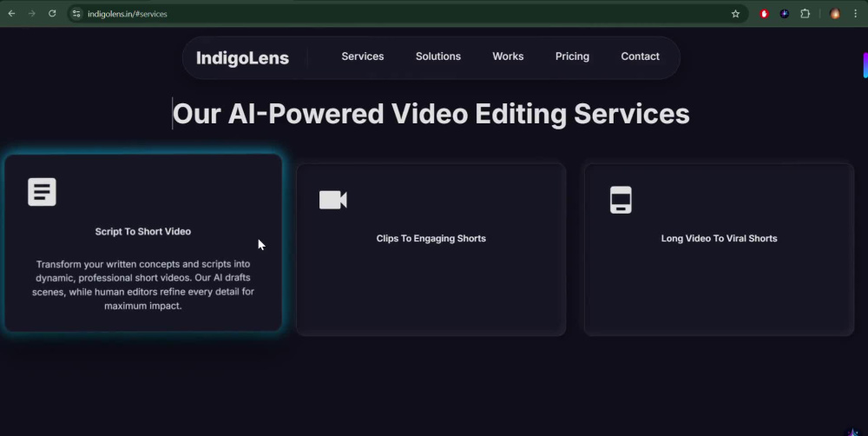
Task: Open the Solutions nav item
Action: tap(437, 56)
